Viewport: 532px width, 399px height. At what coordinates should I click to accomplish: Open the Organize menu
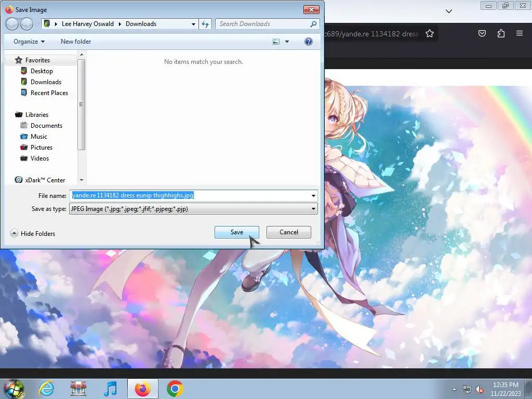pyautogui.click(x=29, y=42)
